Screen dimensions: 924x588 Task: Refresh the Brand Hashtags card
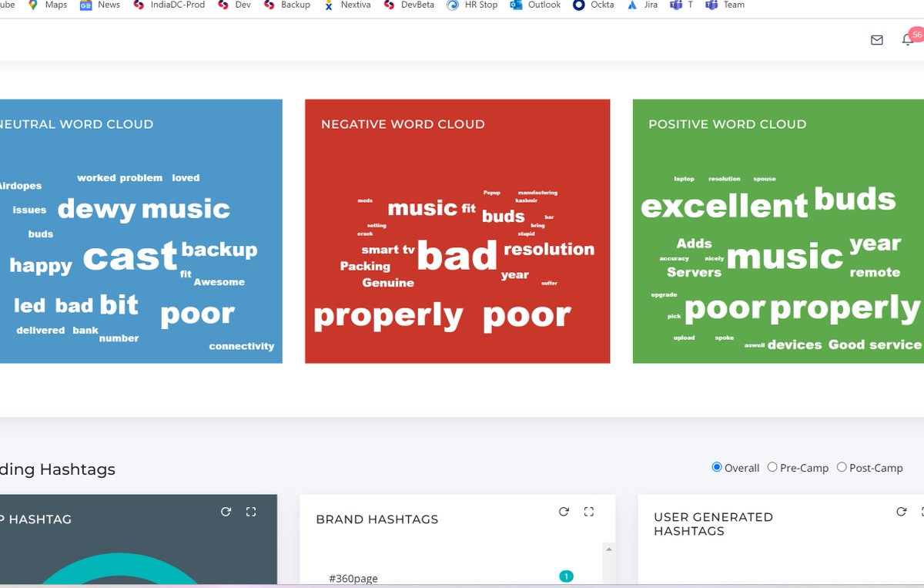(x=564, y=512)
